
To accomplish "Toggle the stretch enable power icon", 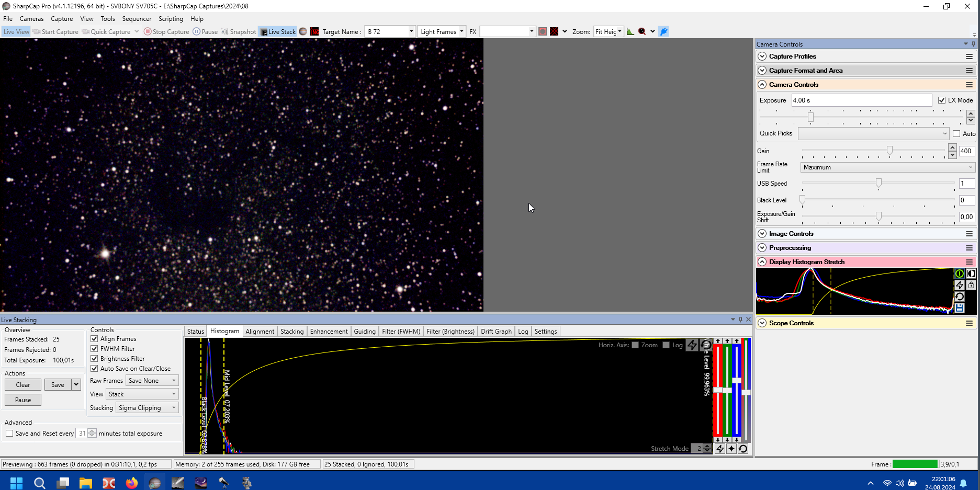I will coord(959,274).
